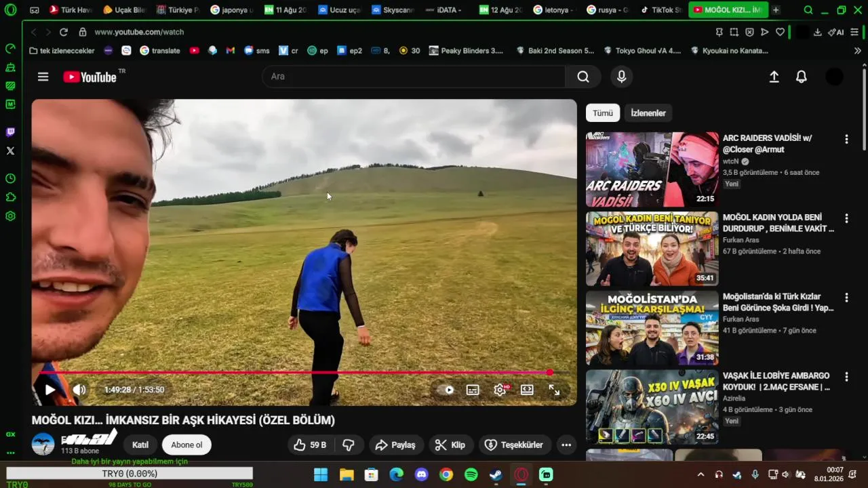Open the channel avatar below the video
Screen dimensions: 868x488
coord(43,444)
